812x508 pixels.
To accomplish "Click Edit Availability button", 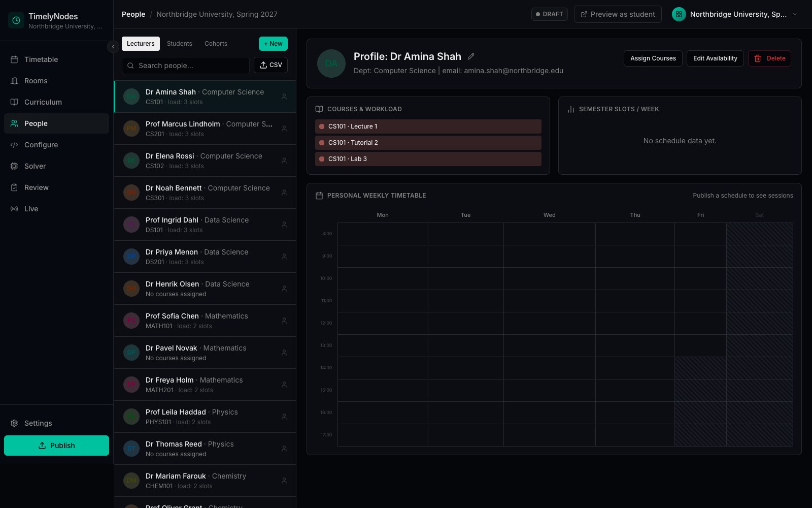I will (x=715, y=58).
